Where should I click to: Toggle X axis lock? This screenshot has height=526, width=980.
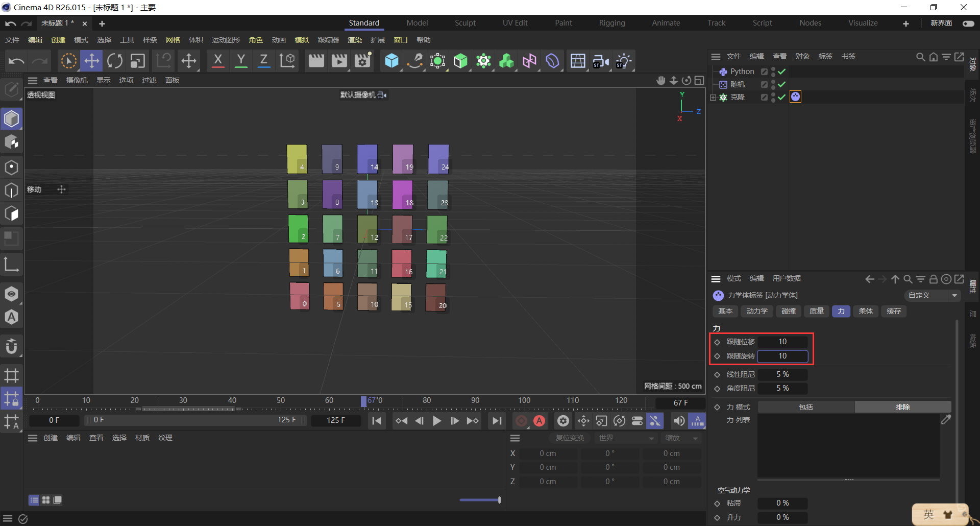click(x=218, y=61)
